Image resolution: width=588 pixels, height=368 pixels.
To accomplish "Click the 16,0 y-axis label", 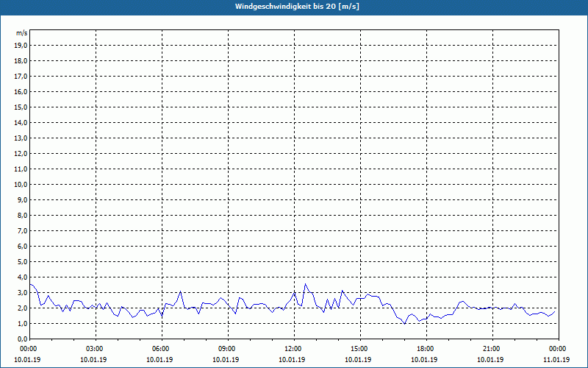I will coord(21,91).
